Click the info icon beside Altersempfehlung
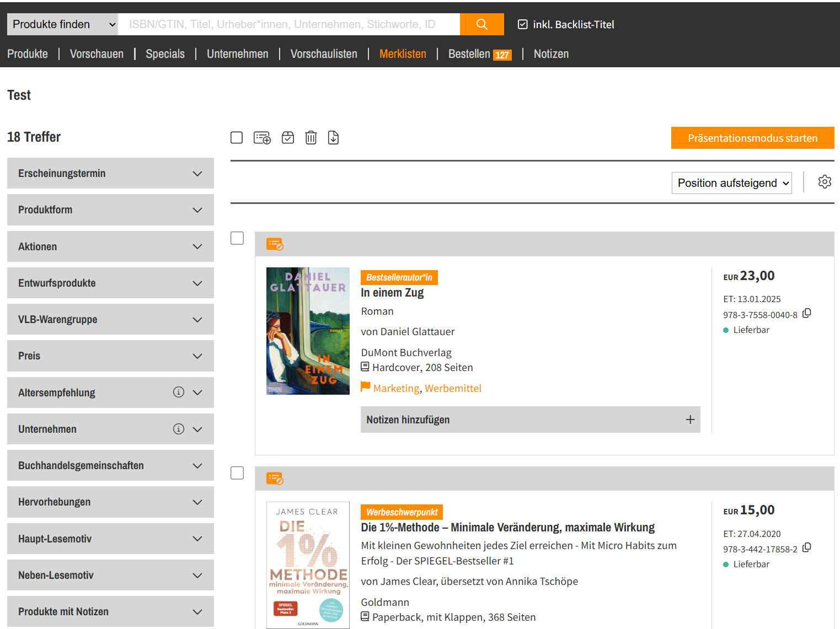The width and height of the screenshot is (840, 629). (x=178, y=392)
